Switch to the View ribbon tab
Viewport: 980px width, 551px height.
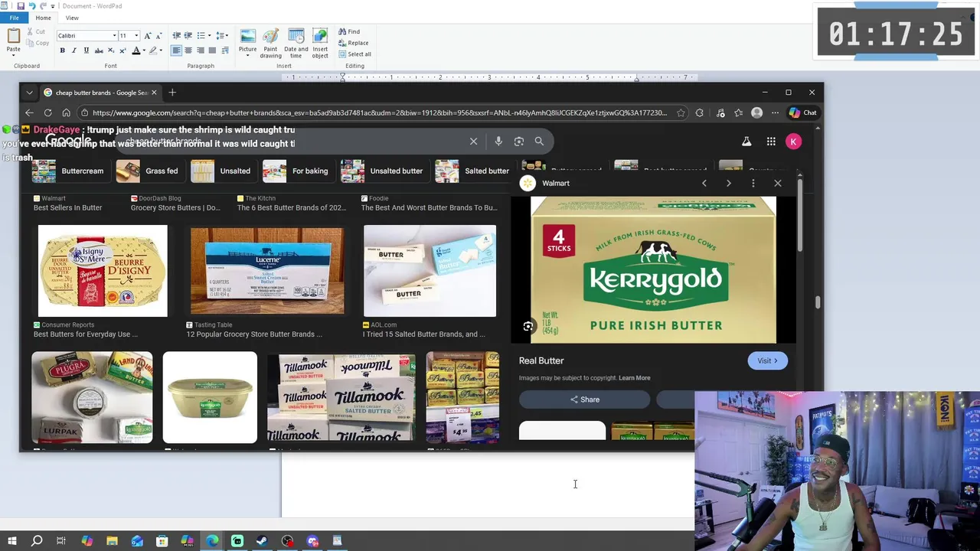pyautogui.click(x=72, y=18)
